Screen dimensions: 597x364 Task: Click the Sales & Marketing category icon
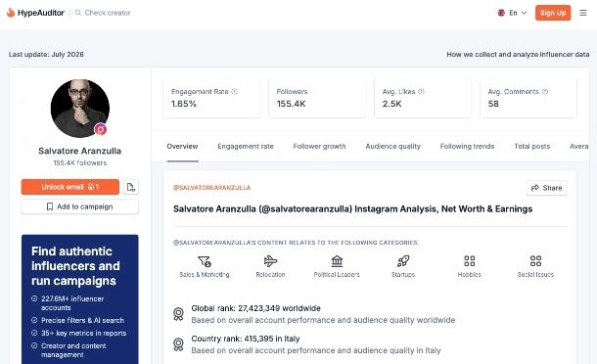[x=205, y=261]
